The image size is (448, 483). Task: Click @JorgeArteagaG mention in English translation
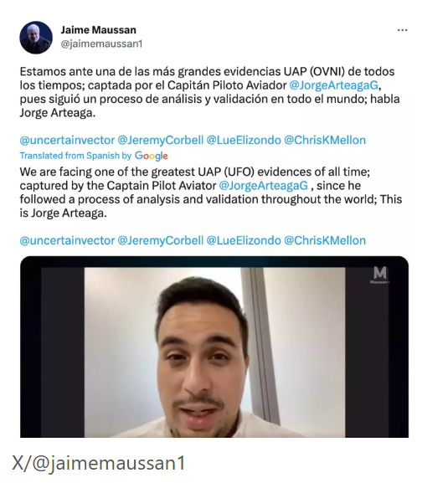264,186
